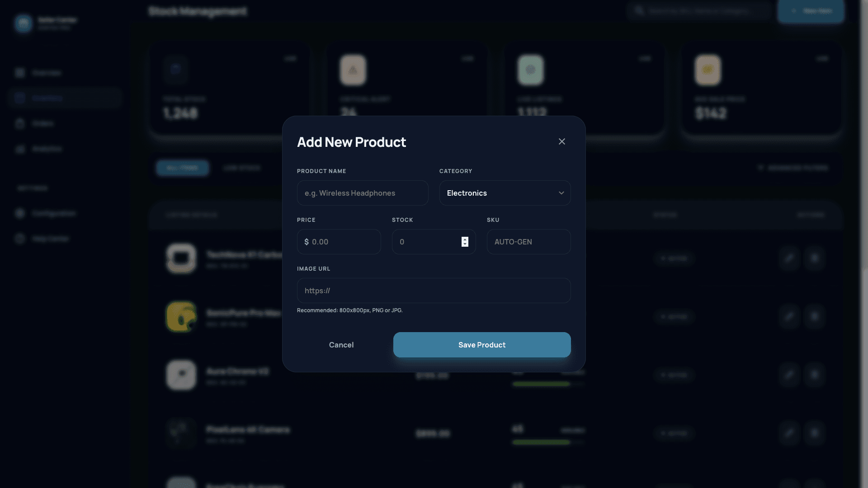Click the user avatar at the top of the sidebar
This screenshot has height=488, width=868.
[x=23, y=23]
